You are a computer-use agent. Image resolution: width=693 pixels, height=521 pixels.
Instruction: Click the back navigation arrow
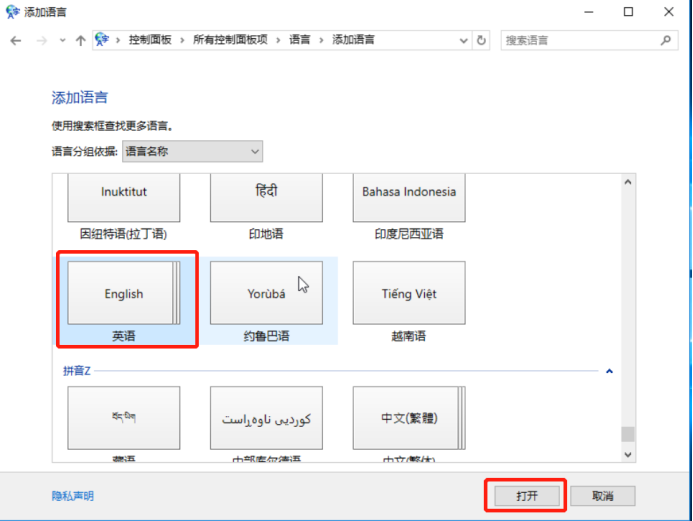16,40
